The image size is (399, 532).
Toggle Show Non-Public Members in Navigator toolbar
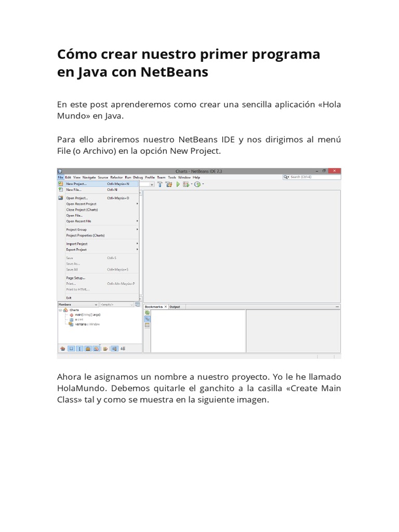[88, 349]
